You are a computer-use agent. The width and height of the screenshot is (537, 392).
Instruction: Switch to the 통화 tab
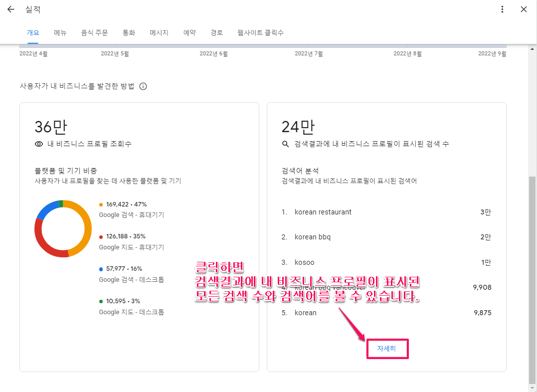click(129, 33)
